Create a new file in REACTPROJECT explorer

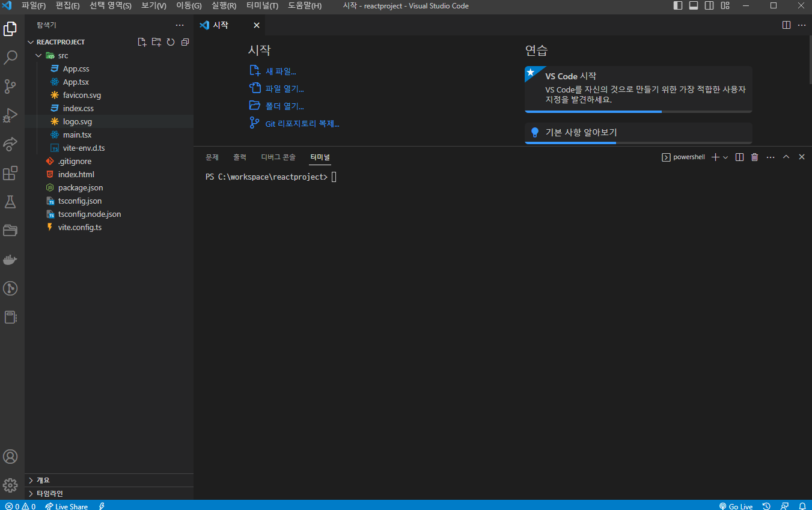[142, 42]
